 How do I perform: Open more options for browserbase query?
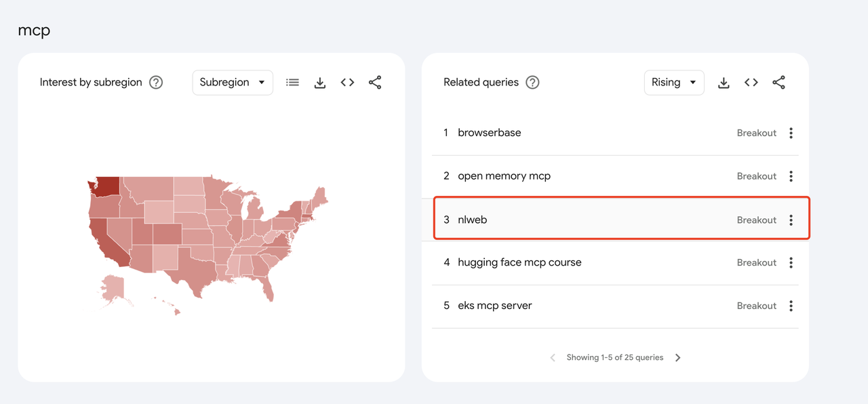point(791,133)
